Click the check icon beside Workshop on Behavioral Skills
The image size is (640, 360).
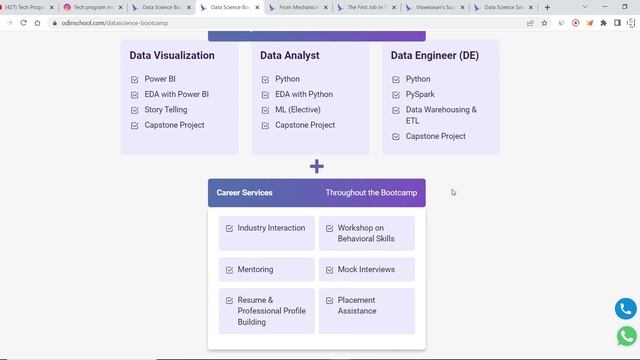(x=329, y=229)
